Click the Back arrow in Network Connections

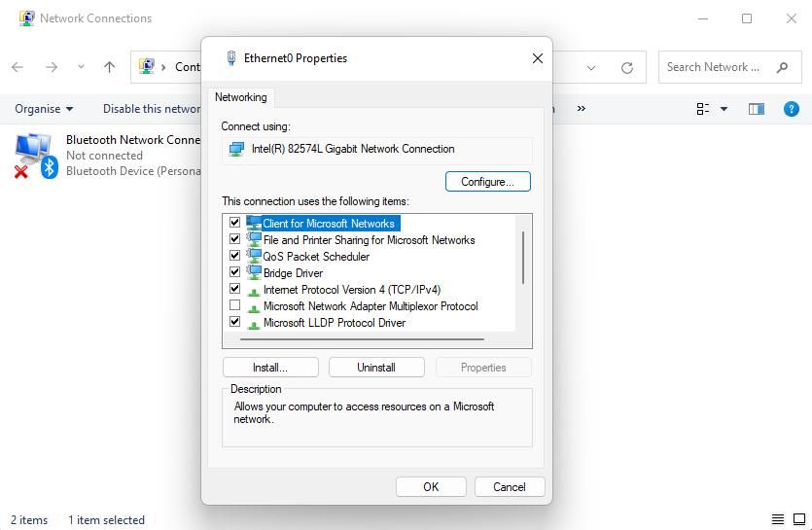18,67
